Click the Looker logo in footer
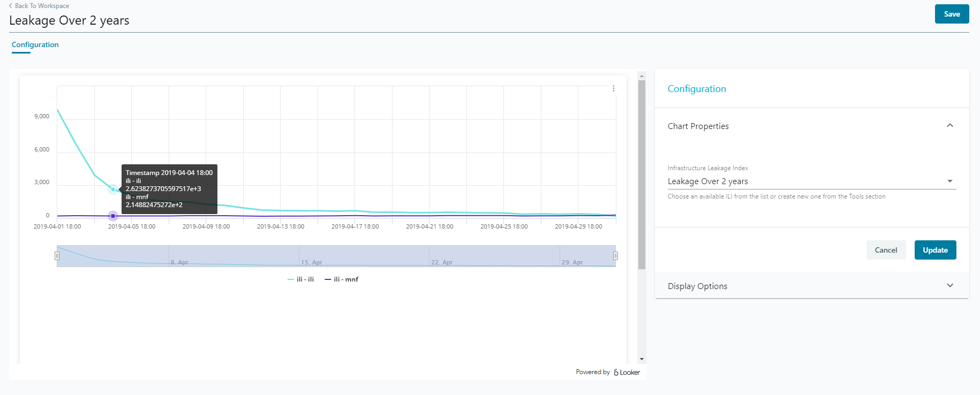 coord(627,373)
